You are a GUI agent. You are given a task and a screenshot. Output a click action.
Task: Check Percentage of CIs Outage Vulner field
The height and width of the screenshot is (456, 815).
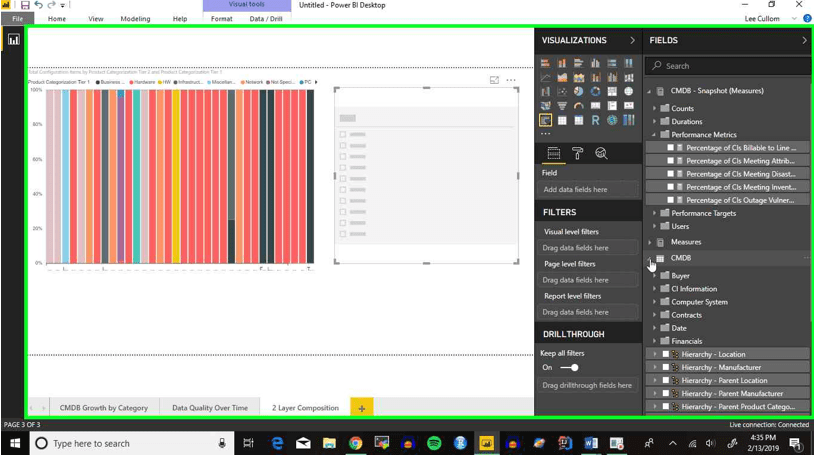[671, 200]
